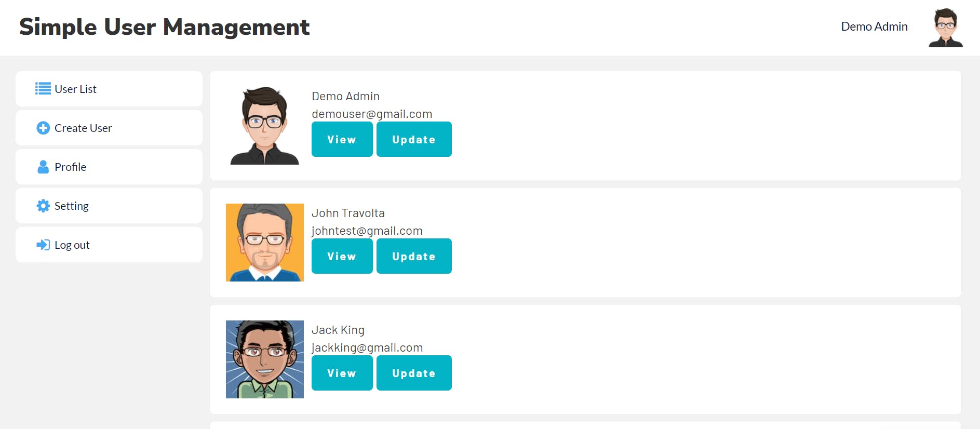This screenshot has width=980, height=429.
Task: Select the Profile person icon
Action: [43, 167]
